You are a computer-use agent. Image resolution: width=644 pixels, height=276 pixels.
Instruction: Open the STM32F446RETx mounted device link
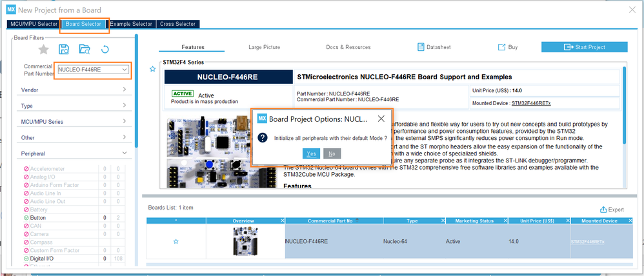[x=531, y=103]
